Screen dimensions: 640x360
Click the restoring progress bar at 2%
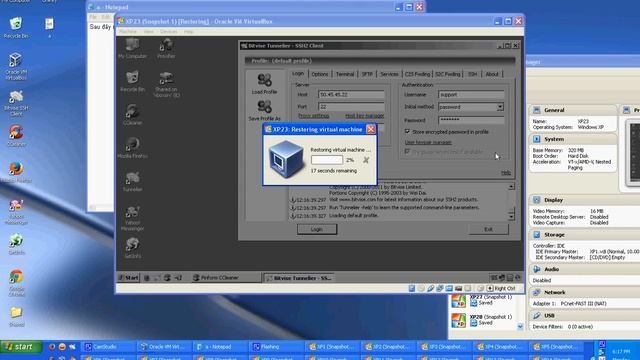pos(327,160)
